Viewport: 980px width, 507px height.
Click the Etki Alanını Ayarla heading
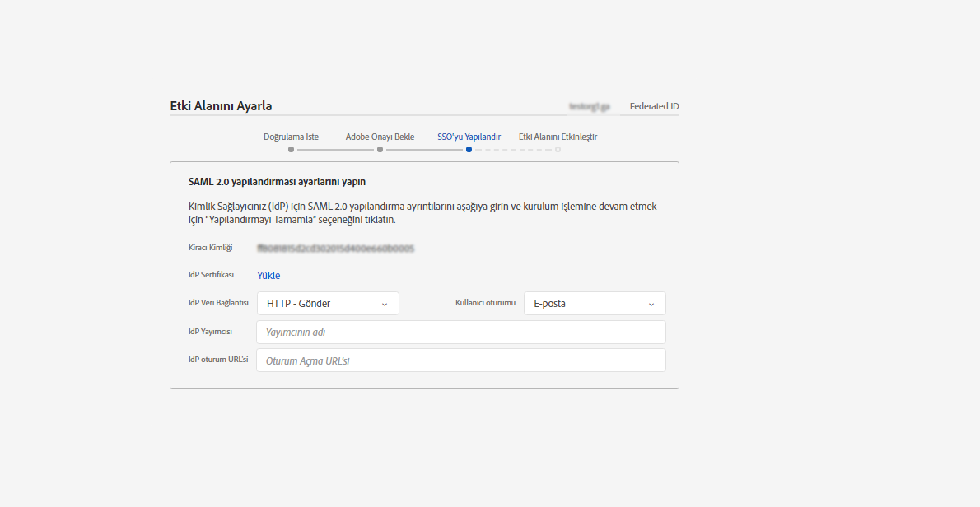[x=221, y=106]
